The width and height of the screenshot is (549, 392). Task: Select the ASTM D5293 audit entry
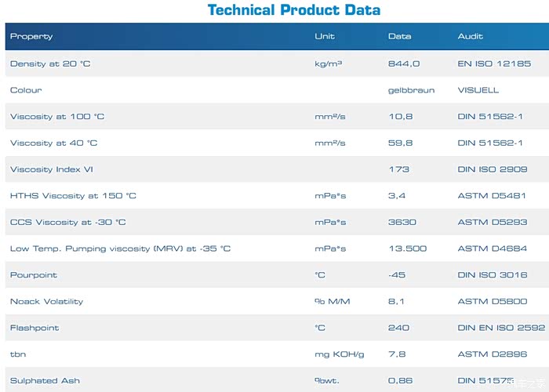tap(493, 223)
